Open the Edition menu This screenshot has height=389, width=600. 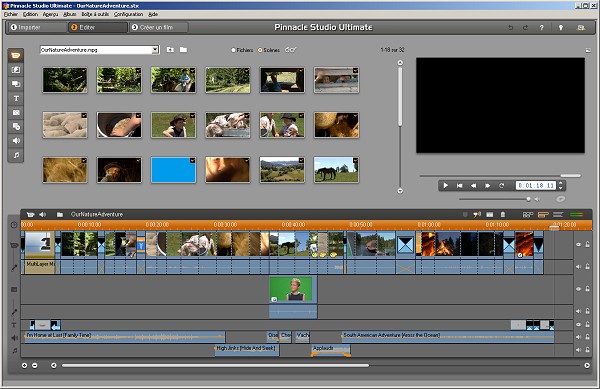click(30, 14)
